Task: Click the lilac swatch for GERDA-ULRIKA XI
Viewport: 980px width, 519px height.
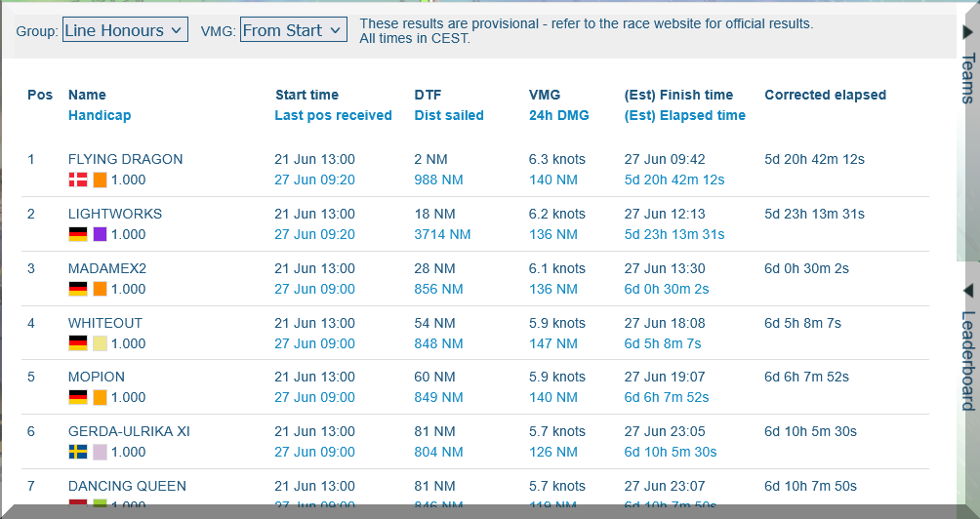Action: [100, 452]
